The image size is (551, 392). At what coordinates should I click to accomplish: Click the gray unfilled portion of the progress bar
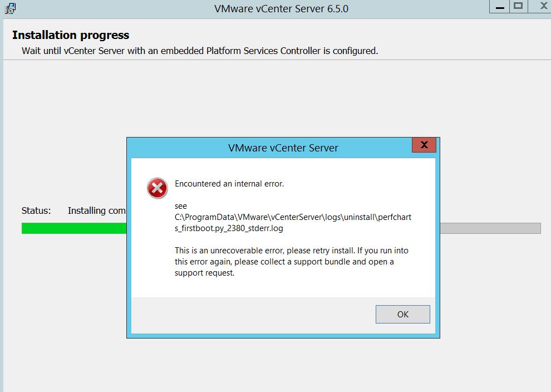(x=490, y=228)
